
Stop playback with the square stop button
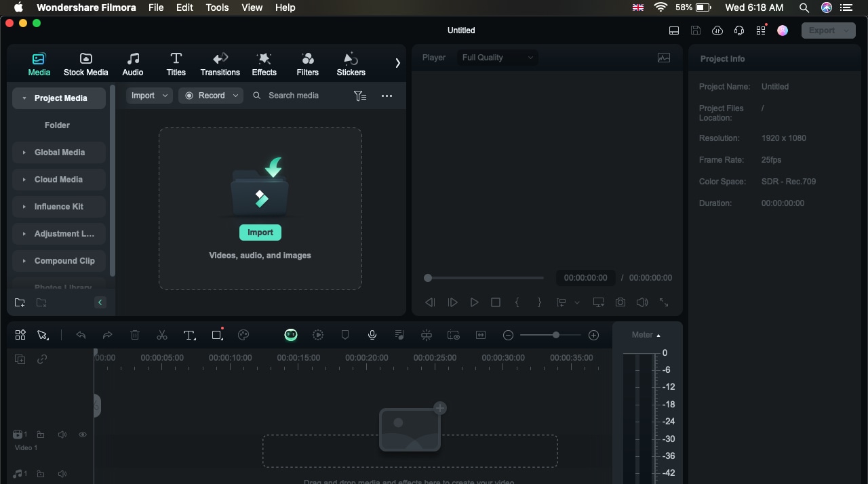[x=496, y=302]
